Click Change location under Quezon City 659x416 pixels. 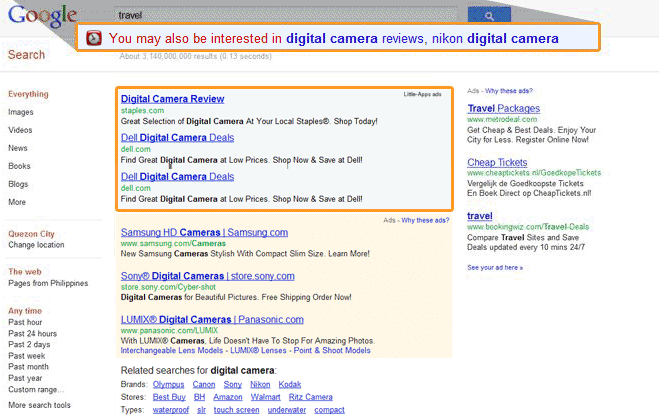pos(36,245)
